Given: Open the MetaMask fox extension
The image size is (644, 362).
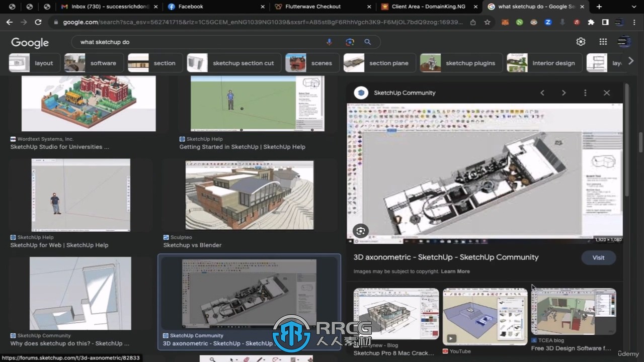Looking at the screenshot, I should tap(506, 22).
